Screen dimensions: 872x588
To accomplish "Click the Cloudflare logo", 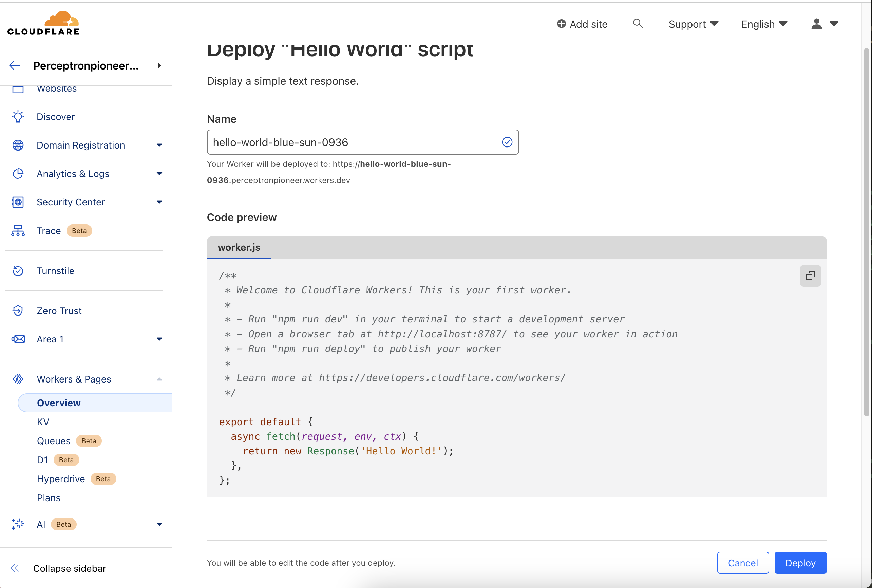I will coord(43,23).
